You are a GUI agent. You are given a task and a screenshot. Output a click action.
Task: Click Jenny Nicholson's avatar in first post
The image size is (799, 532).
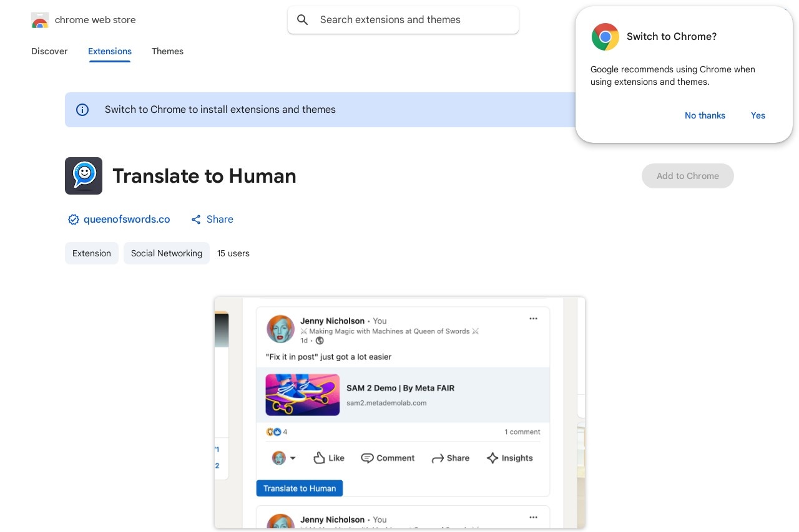click(x=281, y=329)
